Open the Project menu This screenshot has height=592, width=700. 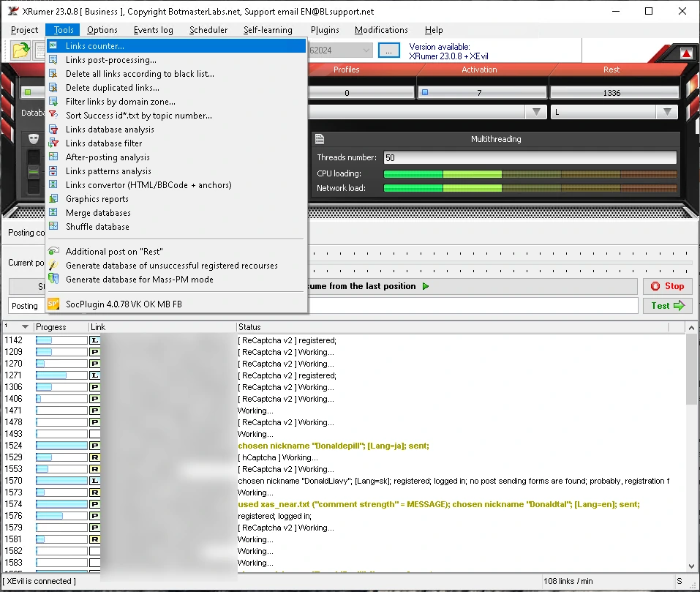pyautogui.click(x=25, y=30)
